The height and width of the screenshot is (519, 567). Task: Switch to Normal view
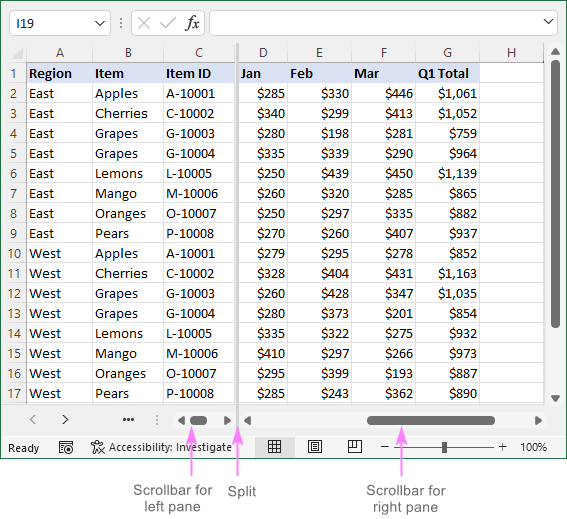pos(274,447)
